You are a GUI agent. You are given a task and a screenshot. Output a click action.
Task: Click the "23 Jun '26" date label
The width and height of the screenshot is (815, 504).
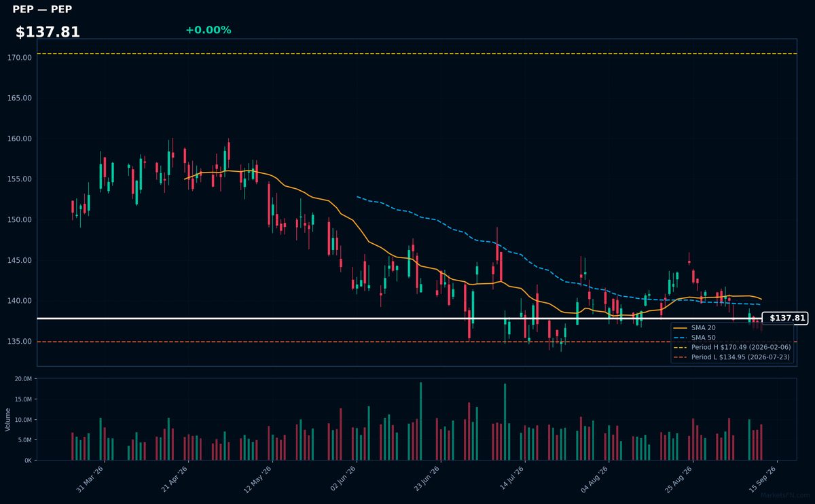pos(427,479)
